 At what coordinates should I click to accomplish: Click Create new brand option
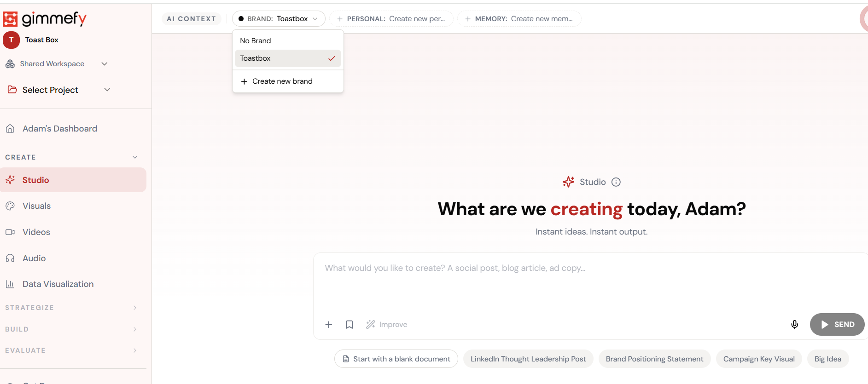coord(282,81)
